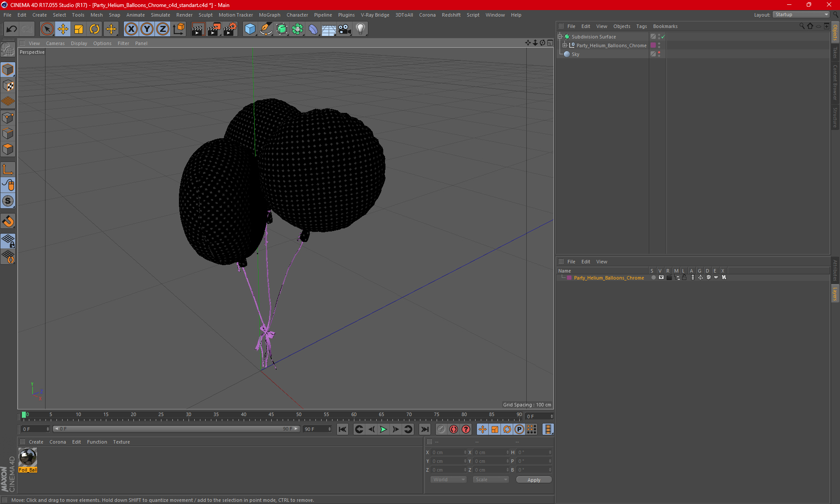Screen dimensions: 840x504
Task: Toggle layer Solo dot
Action: tap(653, 277)
